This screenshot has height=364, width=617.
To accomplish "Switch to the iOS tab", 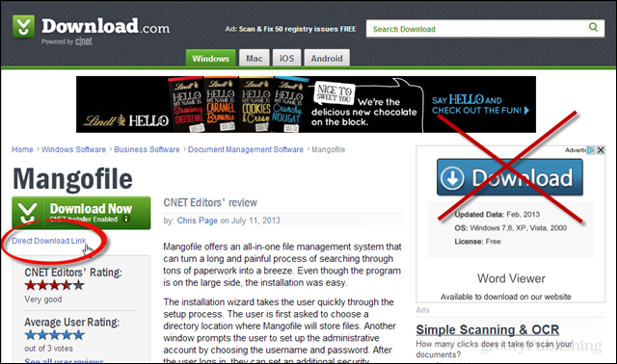I will (286, 58).
